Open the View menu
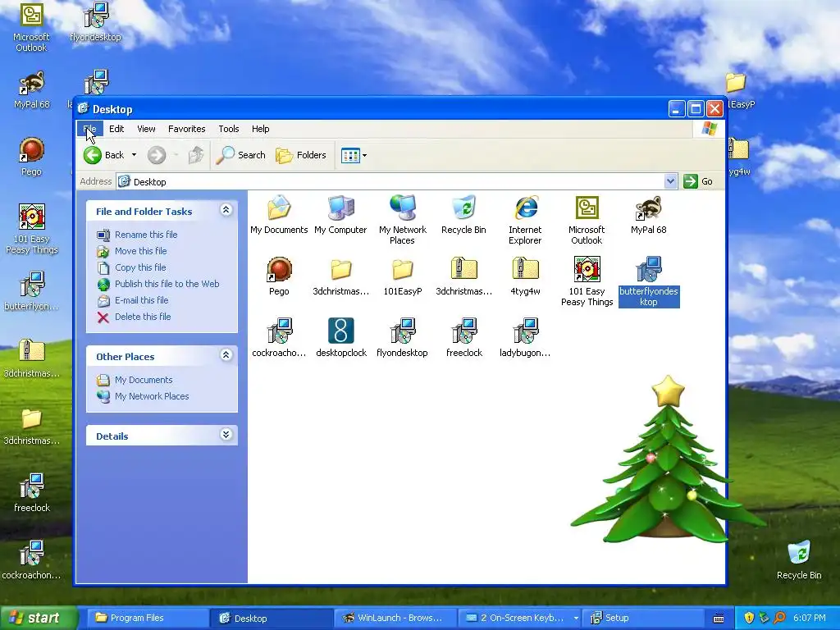 coord(146,129)
